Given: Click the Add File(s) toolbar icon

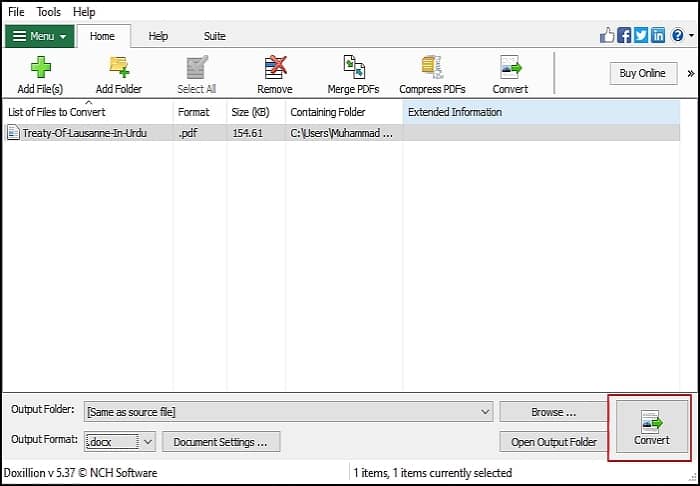Looking at the screenshot, I should point(40,68).
